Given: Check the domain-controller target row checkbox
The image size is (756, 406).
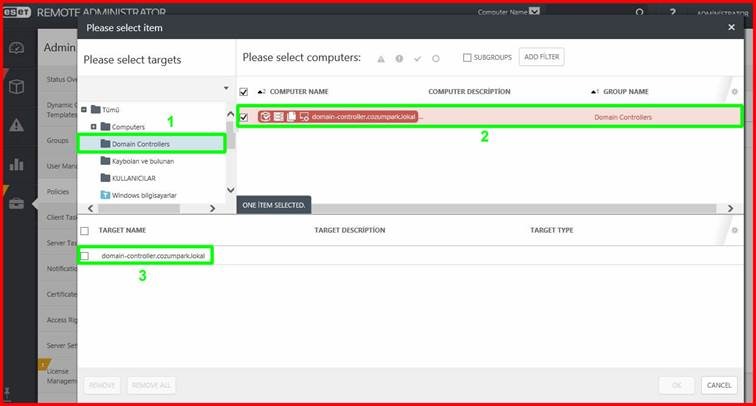Looking at the screenshot, I should [84, 256].
